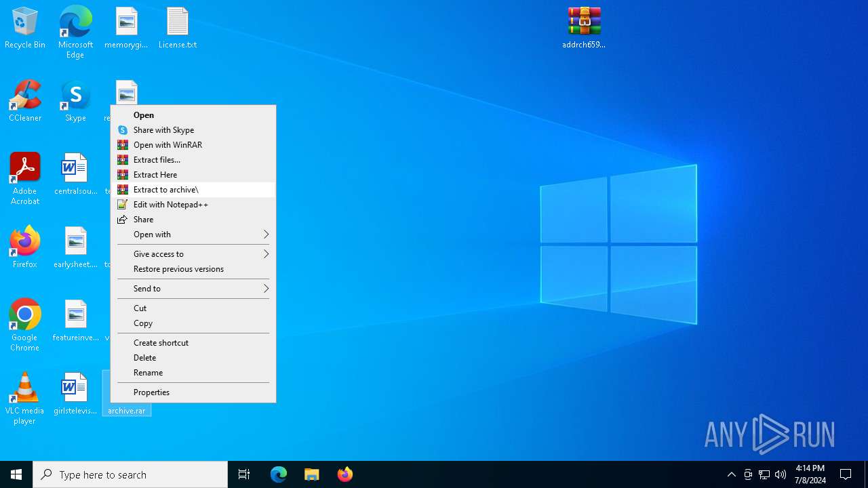Select the VLC media player shortcut

tap(25, 399)
